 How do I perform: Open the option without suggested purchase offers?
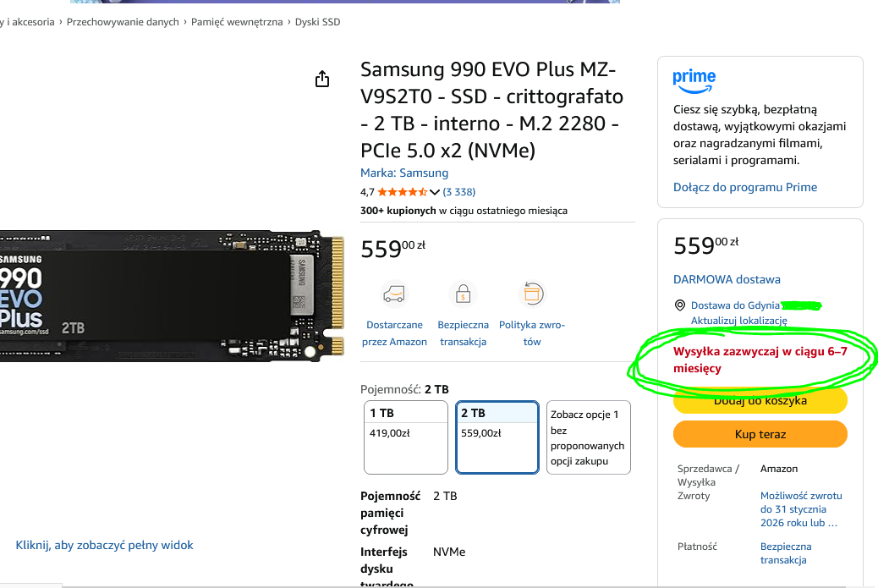coord(589,437)
